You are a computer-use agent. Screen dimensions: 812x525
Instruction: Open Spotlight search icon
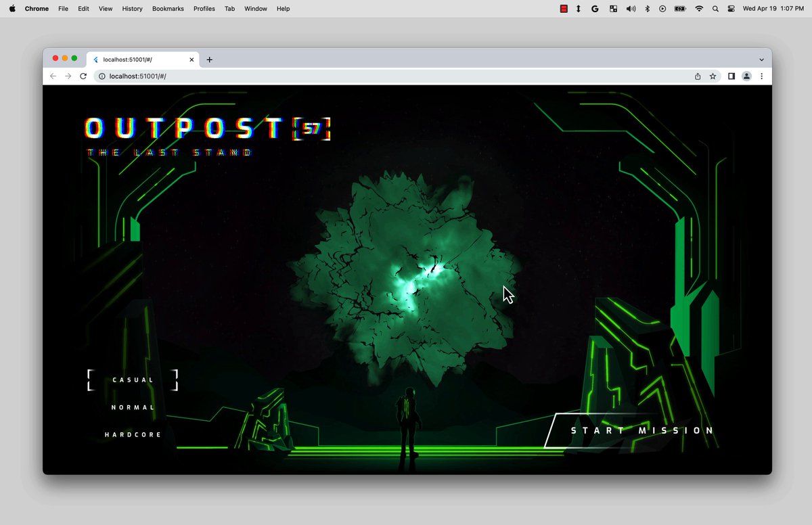coord(715,9)
